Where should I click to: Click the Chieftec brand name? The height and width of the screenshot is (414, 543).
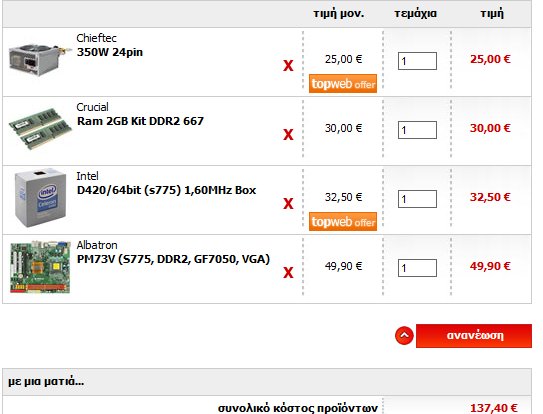[x=96, y=38]
